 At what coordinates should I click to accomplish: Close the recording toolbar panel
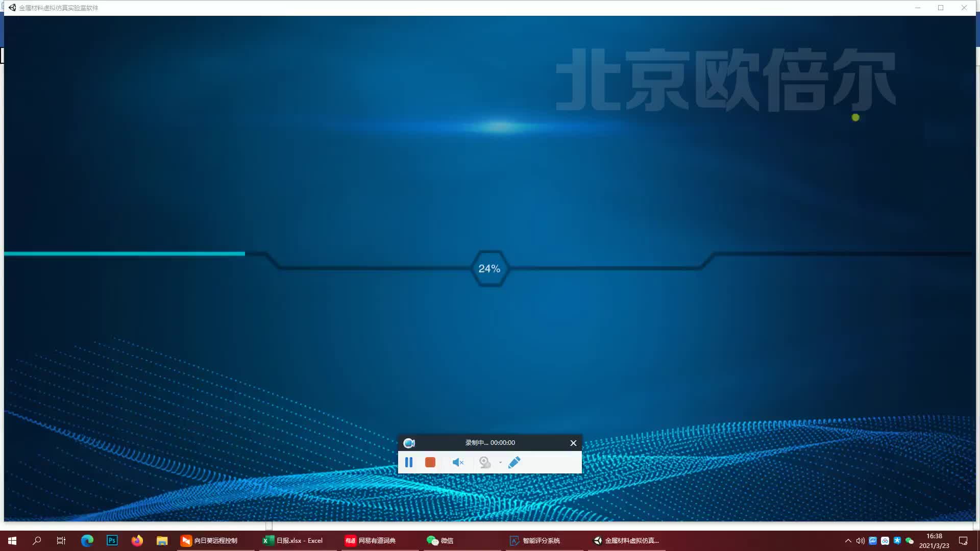coord(574,443)
